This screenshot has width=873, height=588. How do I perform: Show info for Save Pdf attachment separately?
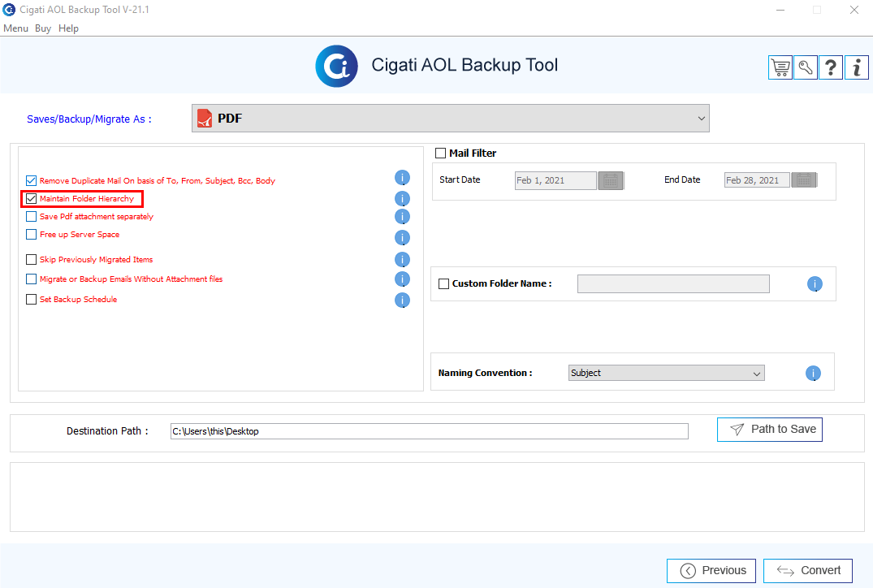click(402, 217)
